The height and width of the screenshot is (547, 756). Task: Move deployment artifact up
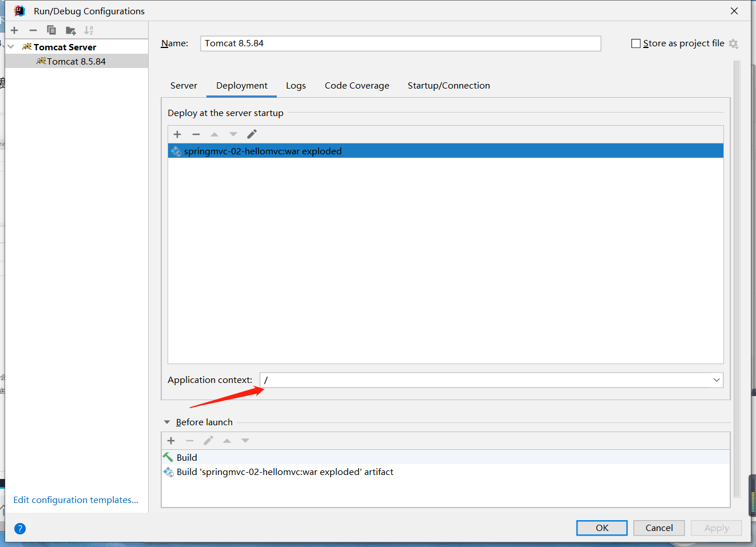tap(214, 134)
